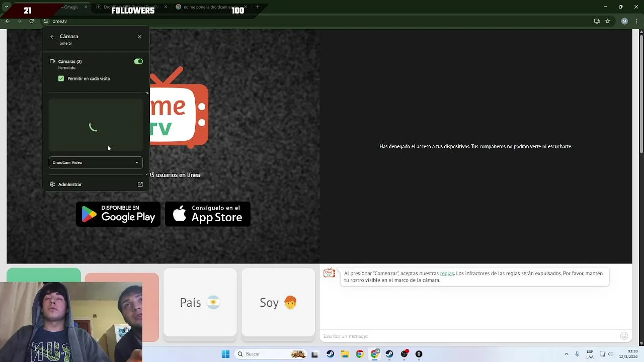The image size is (644, 362).
Task: Open ESP LAA keyboard language switcher
Action: [x=590, y=354]
